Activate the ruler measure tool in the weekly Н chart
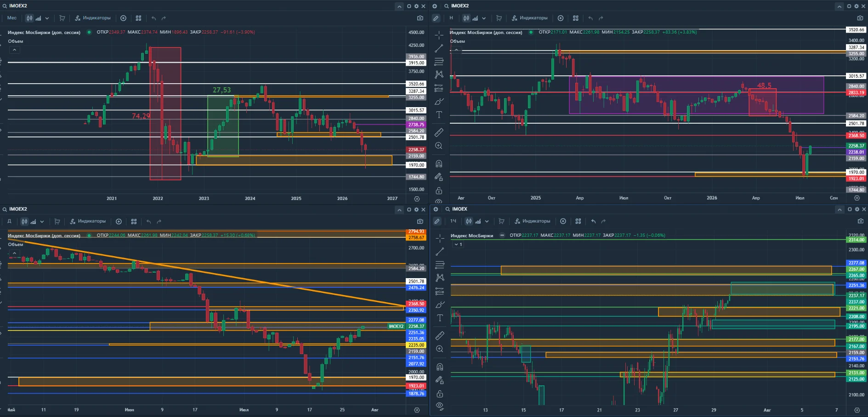868x417 pixels. [439, 132]
